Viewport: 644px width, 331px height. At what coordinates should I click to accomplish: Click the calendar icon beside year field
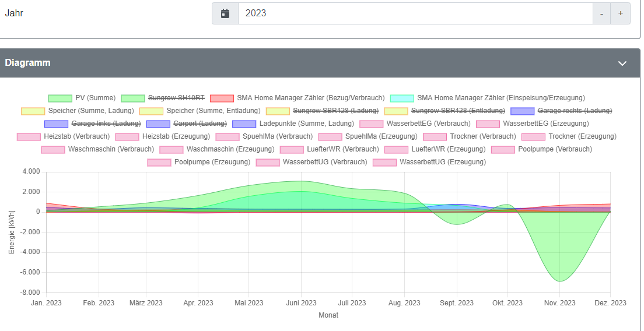[225, 13]
